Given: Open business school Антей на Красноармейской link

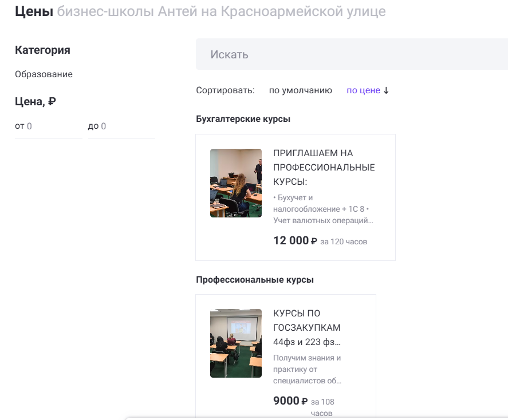Looking at the screenshot, I should pyautogui.click(x=221, y=11).
